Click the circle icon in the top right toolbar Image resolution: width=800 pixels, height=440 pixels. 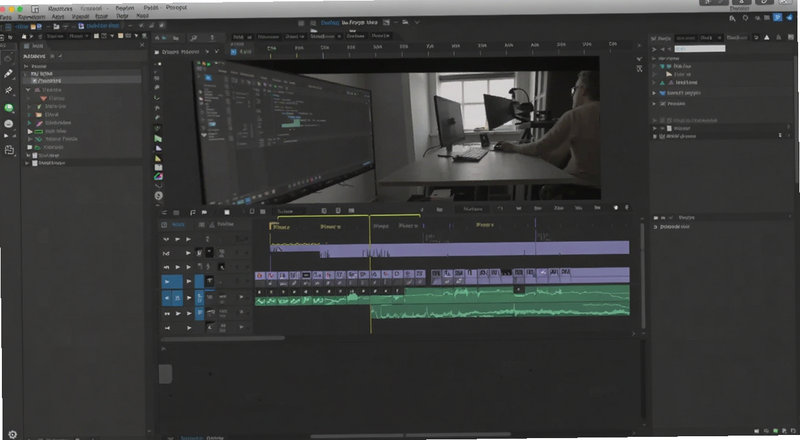coord(745,18)
